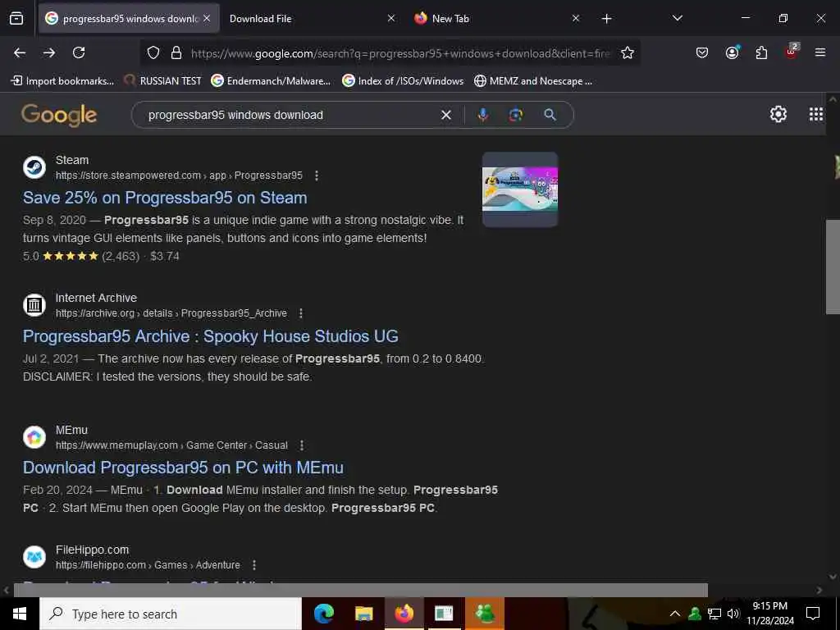Open MEMZ and Noescape bookmark
Screen dimensions: 840x630
(533, 81)
